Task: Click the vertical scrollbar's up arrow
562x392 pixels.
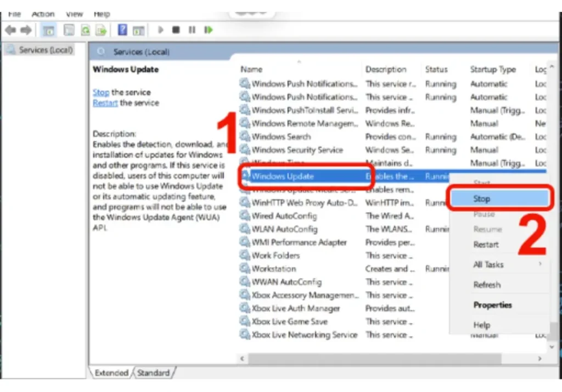Action: (x=552, y=66)
